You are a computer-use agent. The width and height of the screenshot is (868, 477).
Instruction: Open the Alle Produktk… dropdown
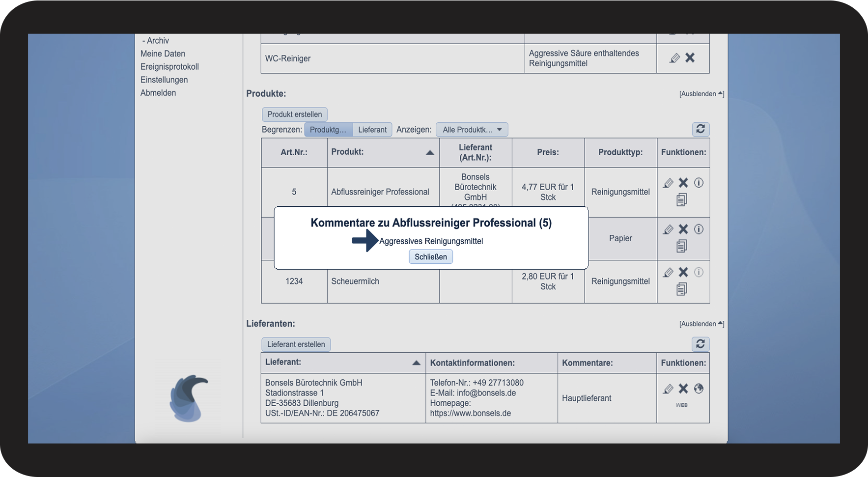pyautogui.click(x=472, y=130)
